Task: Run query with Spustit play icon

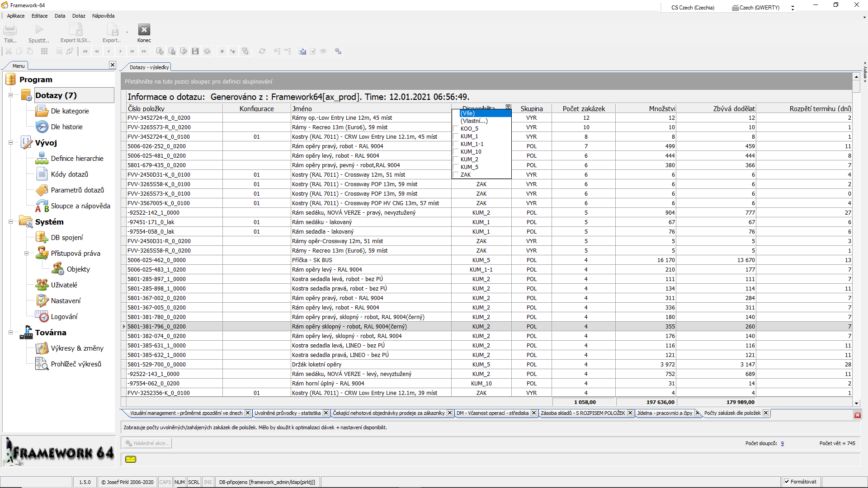Action: (x=39, y=30)
